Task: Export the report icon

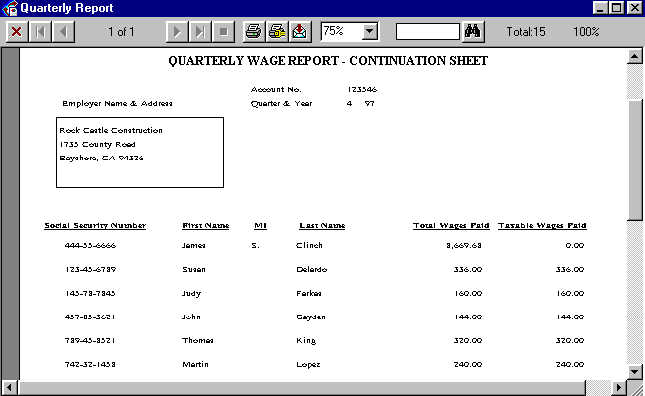Action: click(x=300, y=32)
